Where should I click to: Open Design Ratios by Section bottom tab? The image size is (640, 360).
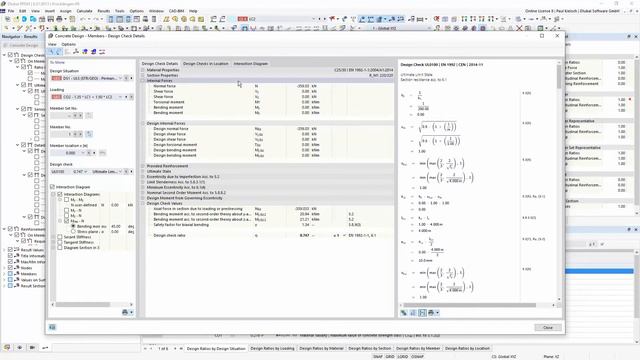(369, 348)
